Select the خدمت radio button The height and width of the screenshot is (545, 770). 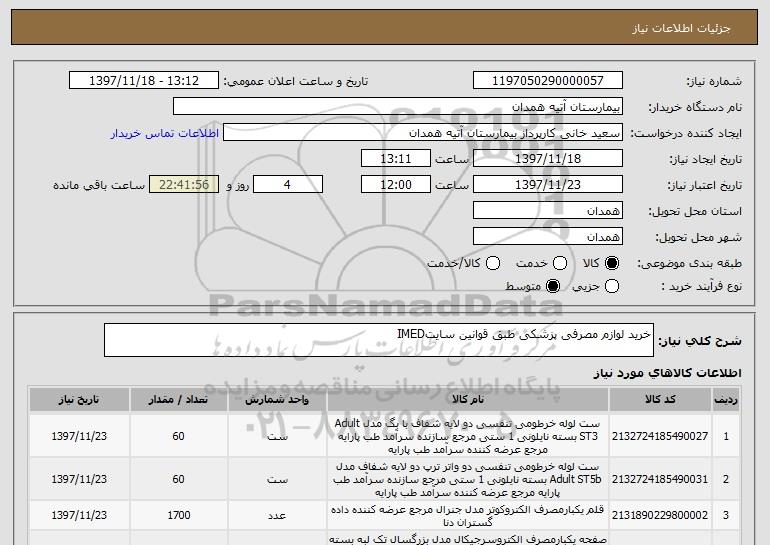point(560,263)
